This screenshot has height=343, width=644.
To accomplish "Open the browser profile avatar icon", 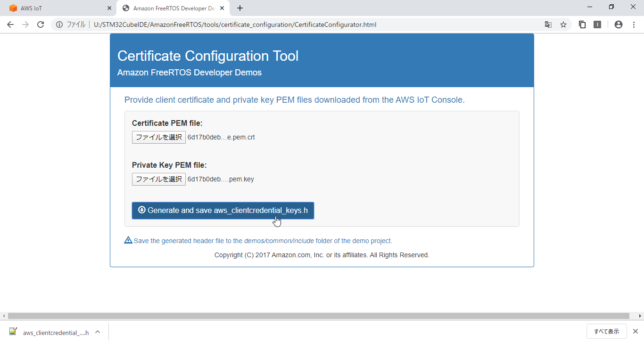I will (618, 24).
